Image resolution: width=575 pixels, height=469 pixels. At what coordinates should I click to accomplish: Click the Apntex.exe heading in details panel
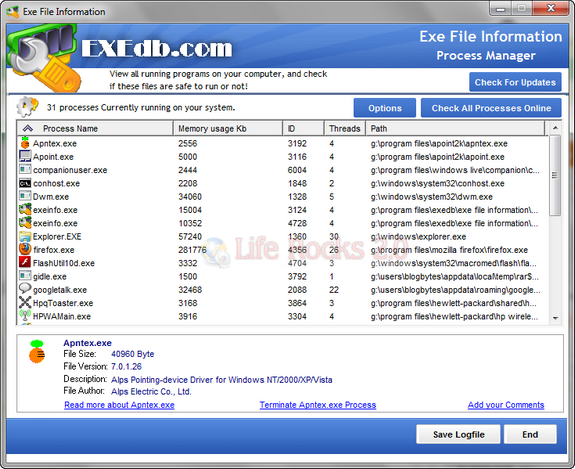[87, 343]
